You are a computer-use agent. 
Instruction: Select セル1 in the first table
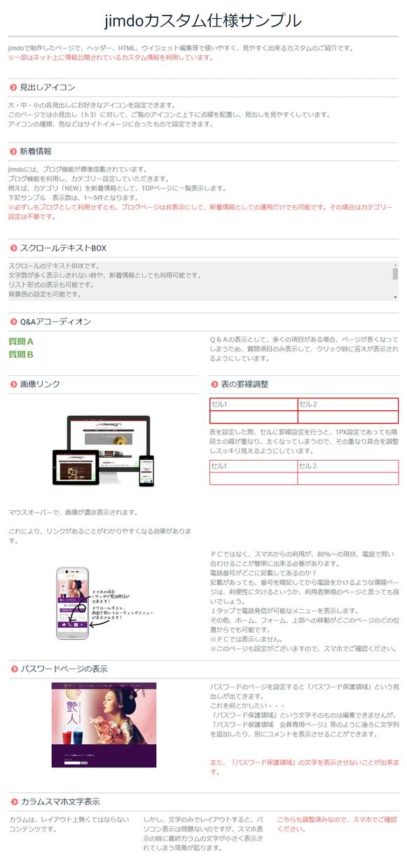(254, 404)
